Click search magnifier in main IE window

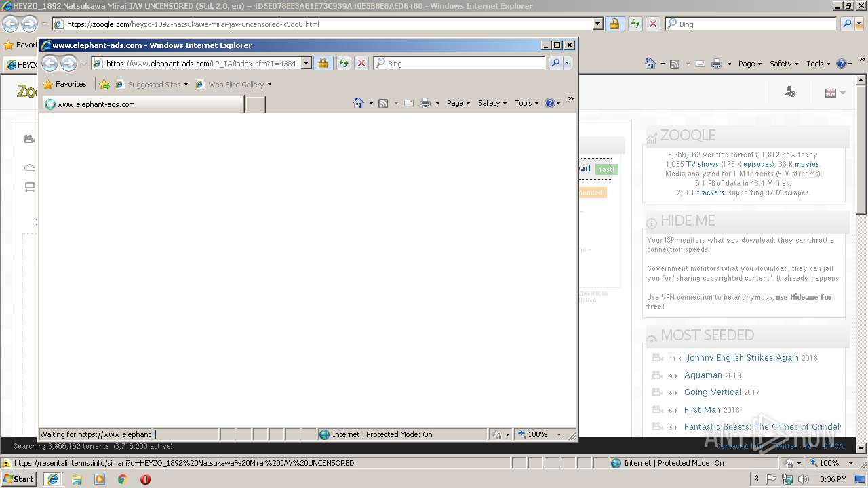click(x=847, y=24)
